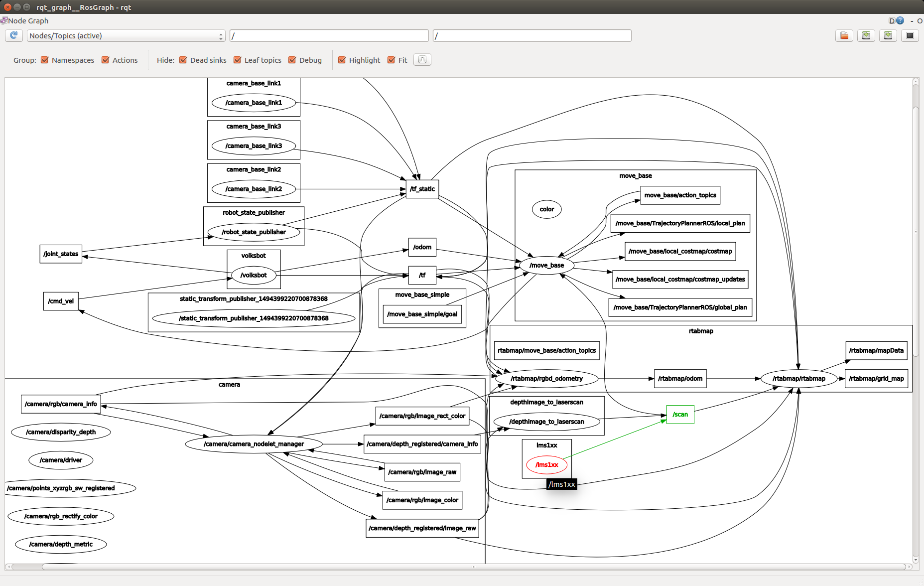
Task: Select the green /scan topic node
Action: [x=680, y=415]
